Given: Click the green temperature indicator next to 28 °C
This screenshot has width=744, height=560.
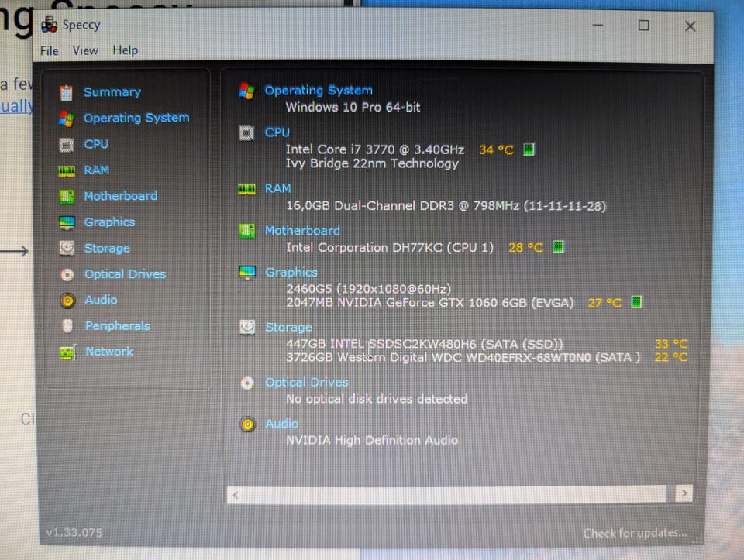Looking at the screenshot, I should (559, 246).
